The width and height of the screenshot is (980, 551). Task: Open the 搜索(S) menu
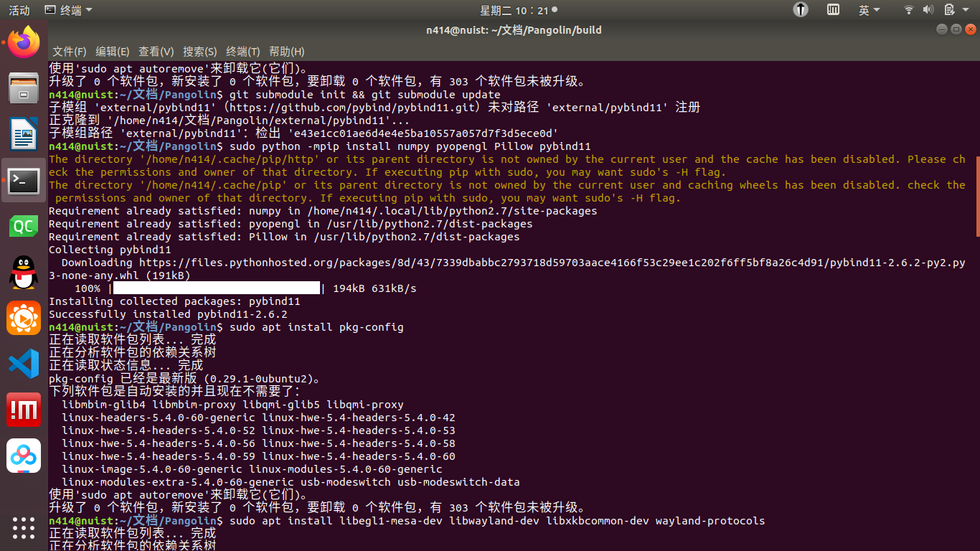(199, 52)
